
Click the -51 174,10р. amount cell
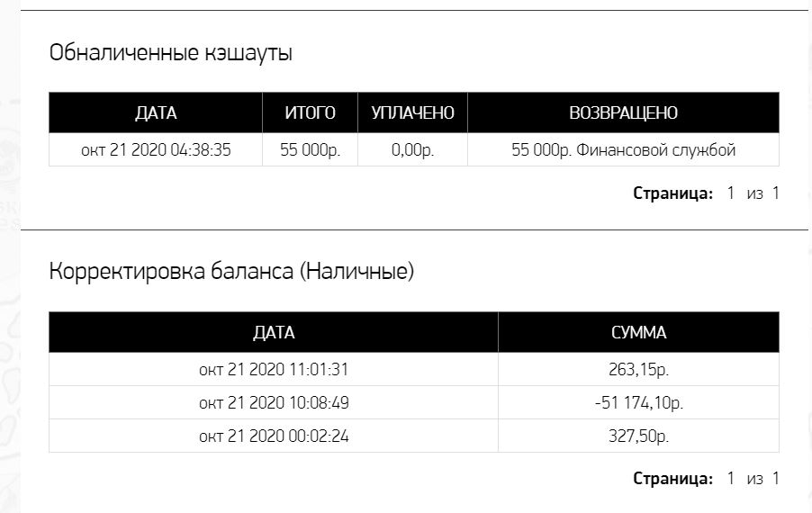point(638,402)
